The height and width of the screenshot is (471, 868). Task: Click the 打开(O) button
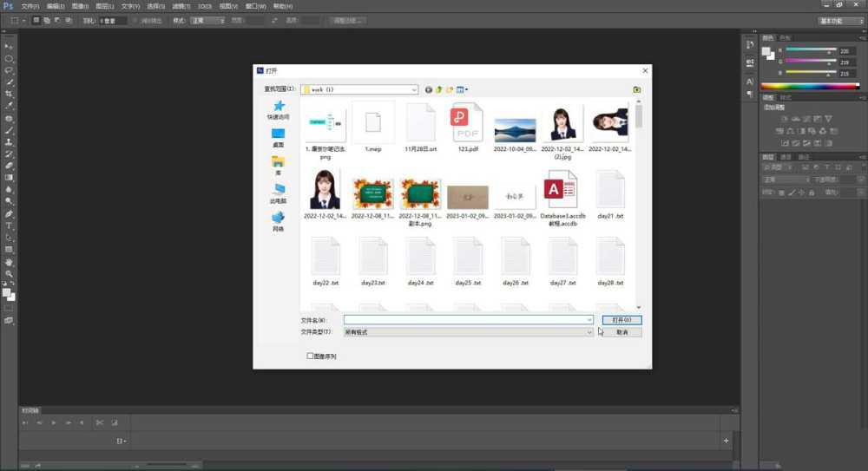coord(621,320)
